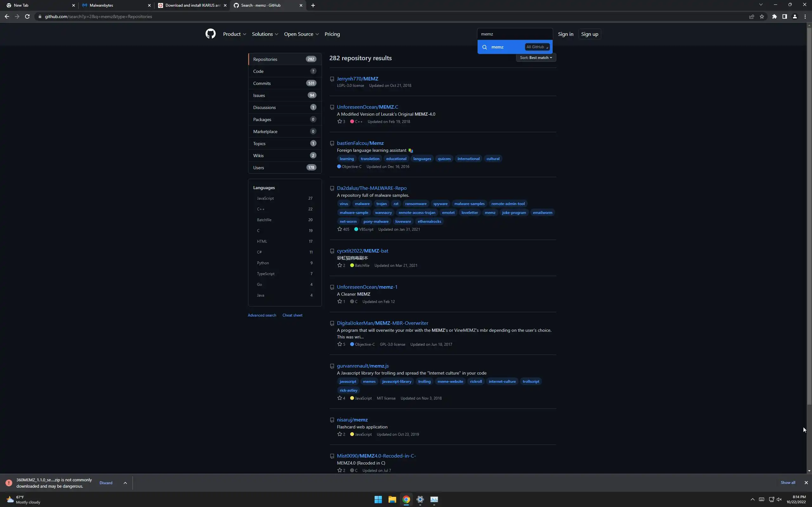Click the GitHub Octocat logo

click(210, 34)
